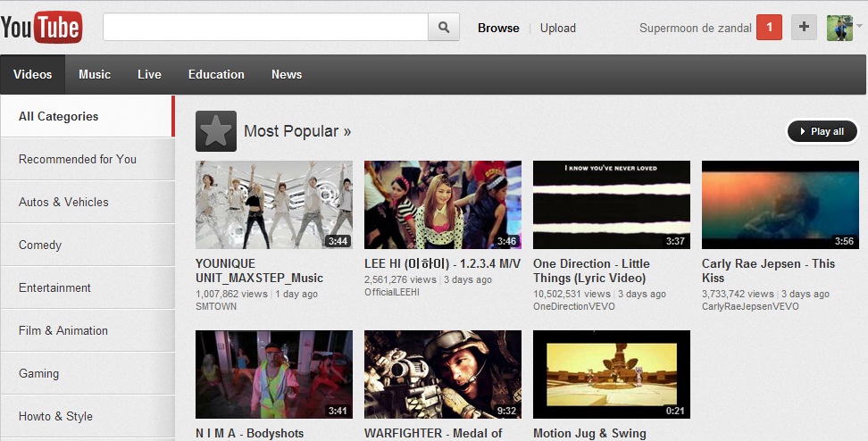This screenshot has width=868, height=441.
Task: Visit the SMTOWN channel link
Action: 216,306
